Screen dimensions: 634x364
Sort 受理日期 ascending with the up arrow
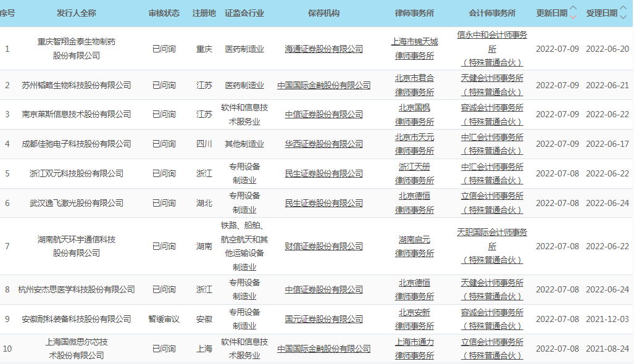click(x=623, y=9)
